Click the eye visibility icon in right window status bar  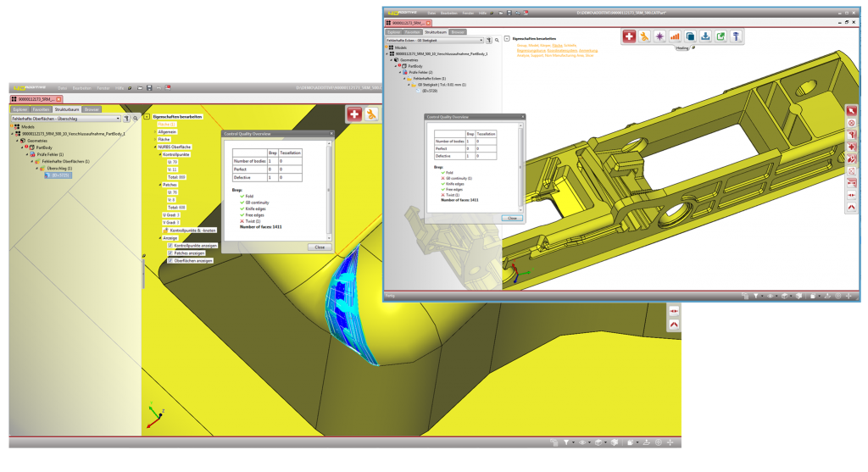[770, 296]
